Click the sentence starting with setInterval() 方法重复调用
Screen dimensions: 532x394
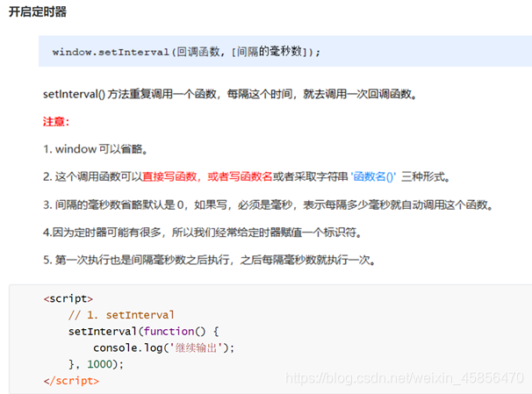[230, 94]
